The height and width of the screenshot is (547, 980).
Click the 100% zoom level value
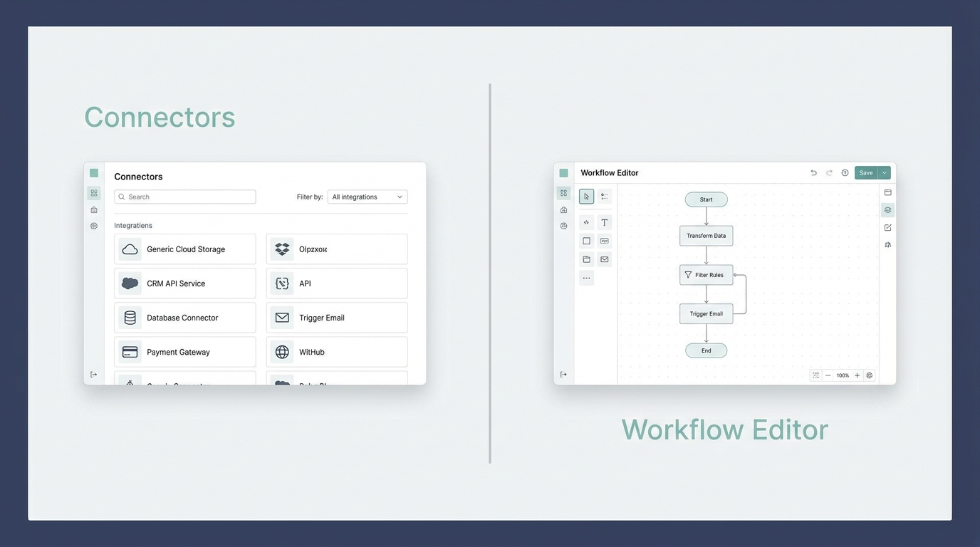coord(843,375)
